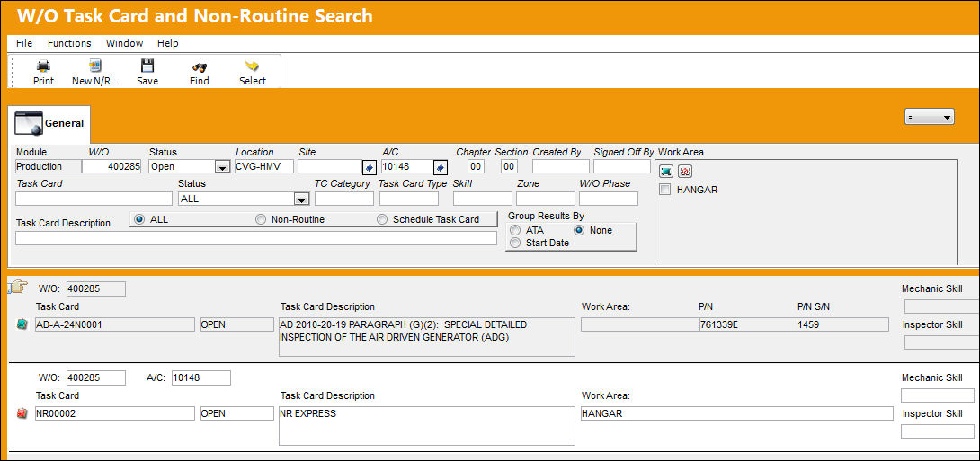
Task: Click the Mechanic Skill field for AD-A-24N0001
Action: point(942,306)
